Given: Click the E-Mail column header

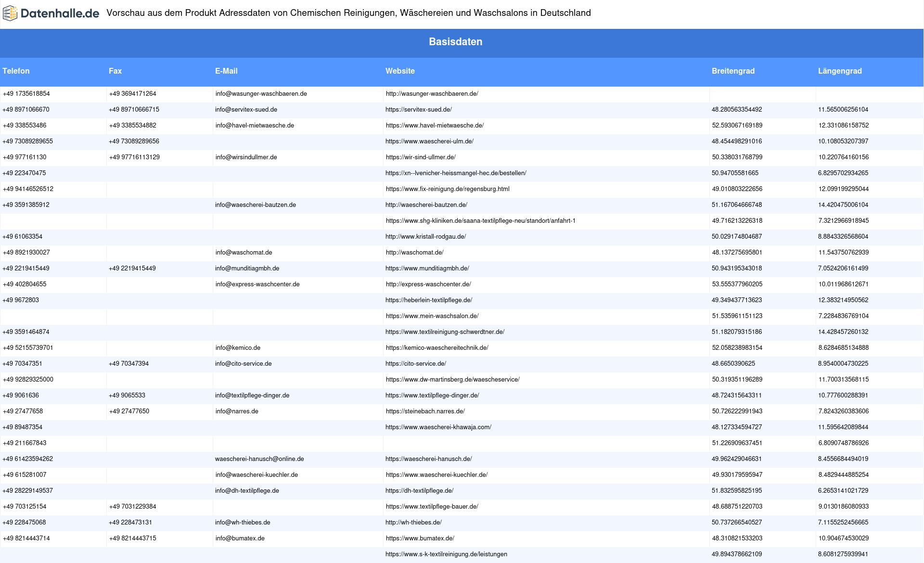Looking at the screenshot, I should click(x=226, y=71).
